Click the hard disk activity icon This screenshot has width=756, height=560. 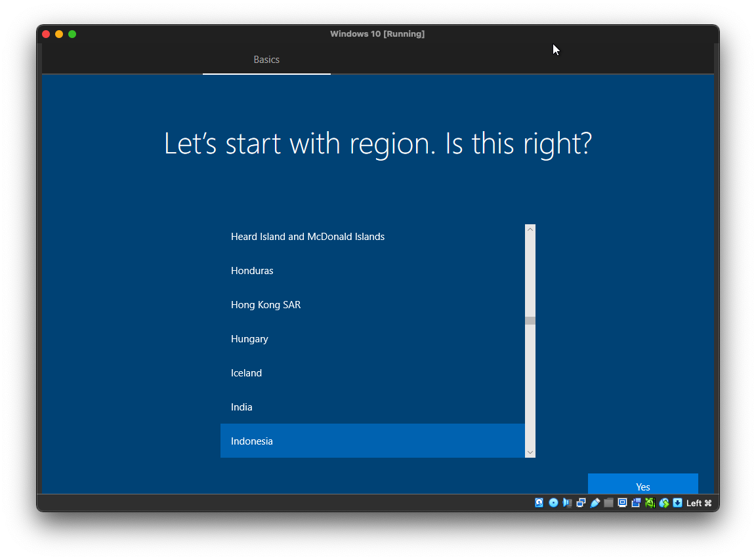click(539, 503)
